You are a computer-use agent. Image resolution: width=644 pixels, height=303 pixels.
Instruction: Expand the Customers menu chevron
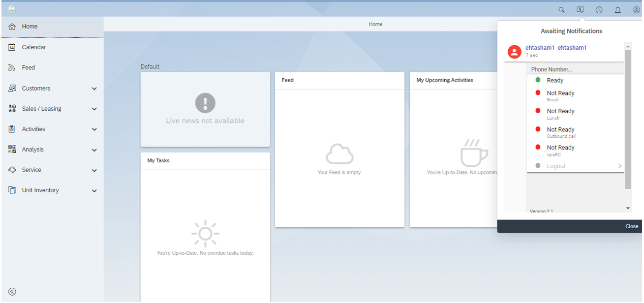point(94,89)
